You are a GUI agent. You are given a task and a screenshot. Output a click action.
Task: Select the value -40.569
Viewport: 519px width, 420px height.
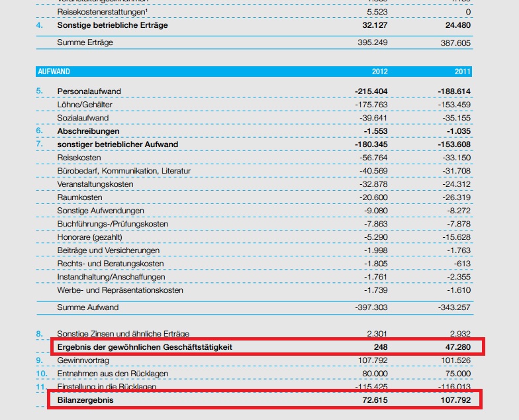pos(373,171)
